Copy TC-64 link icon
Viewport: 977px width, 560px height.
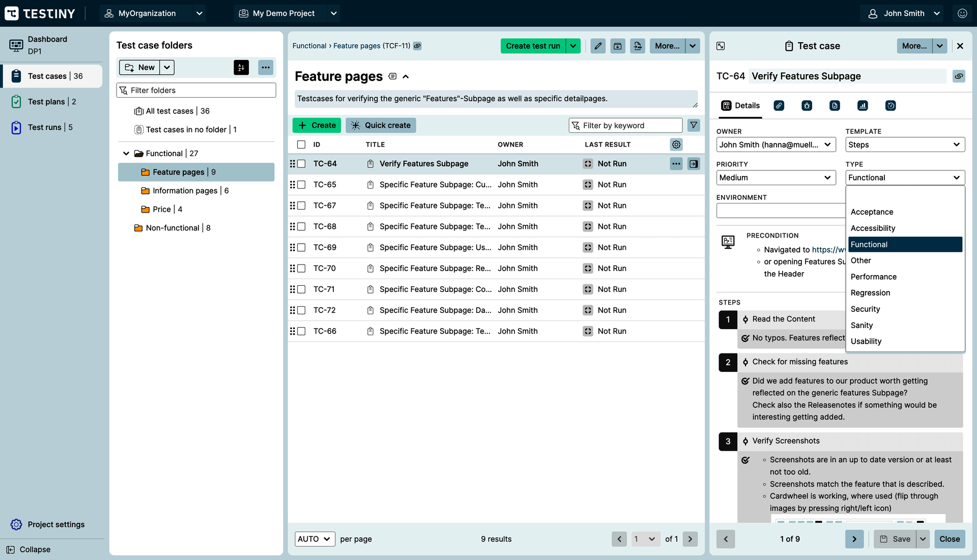coord(959,76)
